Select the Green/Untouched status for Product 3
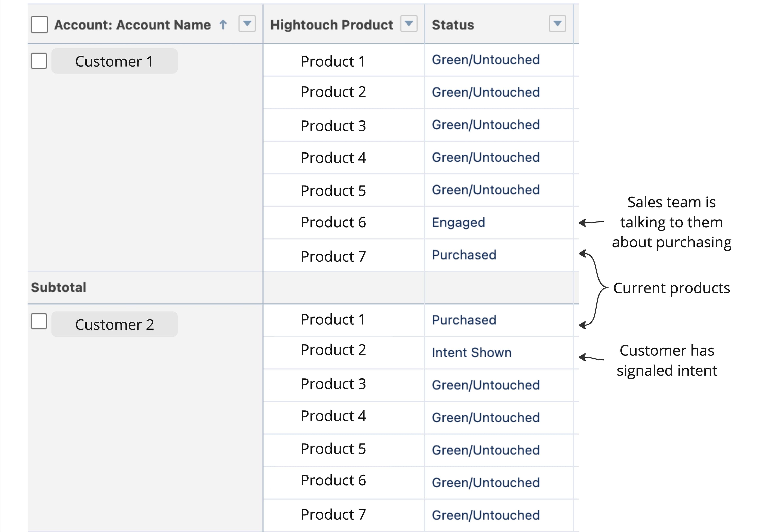778x532 pixels. point(486,124)
